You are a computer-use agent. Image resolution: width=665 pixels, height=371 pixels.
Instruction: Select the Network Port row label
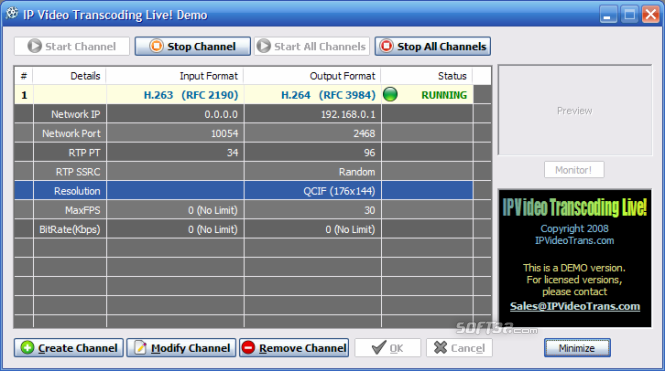click(71, 134)
